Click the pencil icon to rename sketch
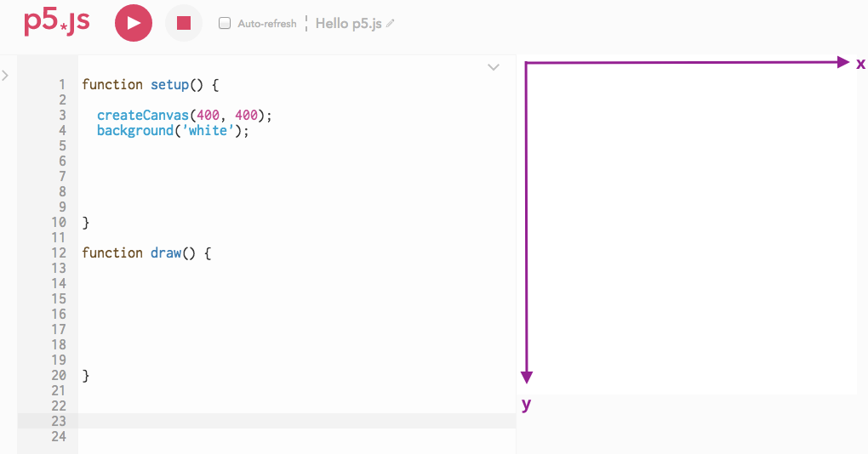Image resolution: width=868 pixels, height=454 pixels. [391, 23]
